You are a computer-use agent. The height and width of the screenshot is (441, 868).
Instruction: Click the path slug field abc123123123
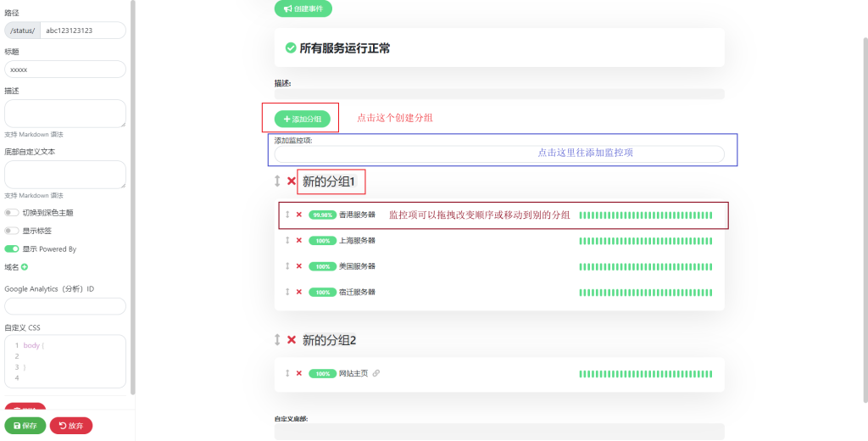[83, 31]
